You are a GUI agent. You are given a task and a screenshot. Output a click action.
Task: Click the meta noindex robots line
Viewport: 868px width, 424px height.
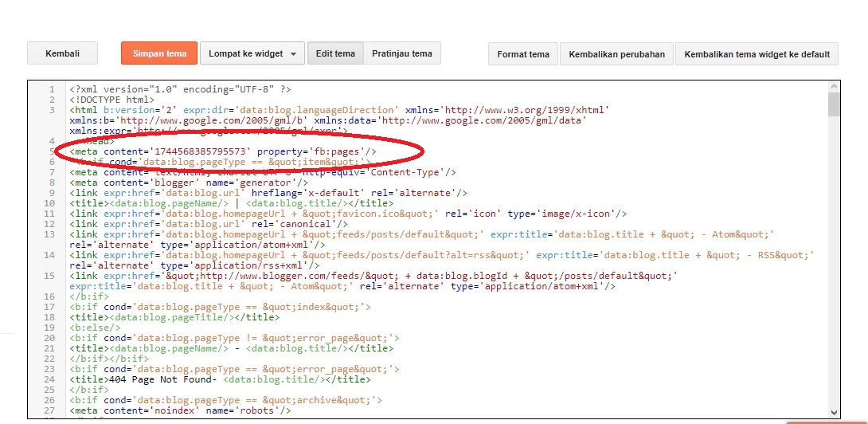(181, 410)
